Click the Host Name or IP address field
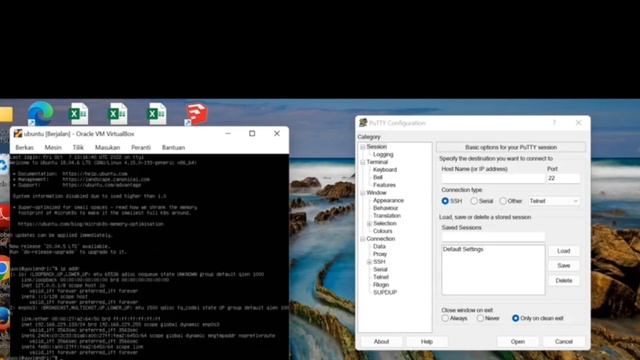This screenshot has width=640, height=360. [493, 178]
